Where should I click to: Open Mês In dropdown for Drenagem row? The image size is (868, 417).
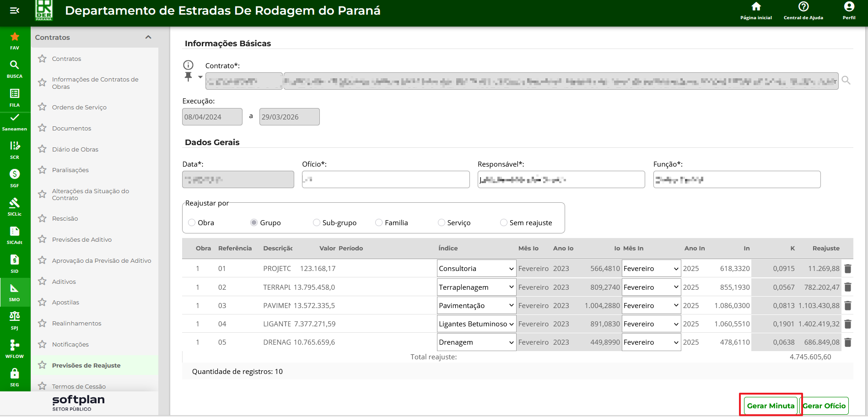(x=651, y=342)
